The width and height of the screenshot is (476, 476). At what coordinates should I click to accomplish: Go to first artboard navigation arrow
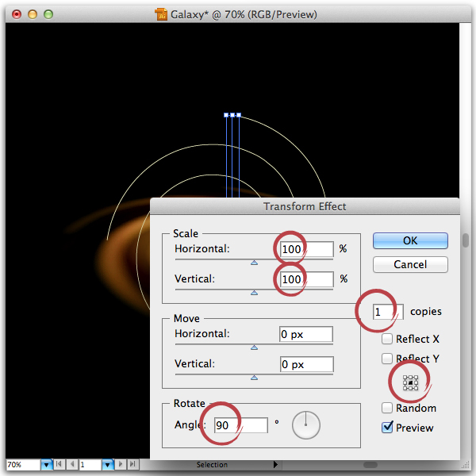click(59, 464)
